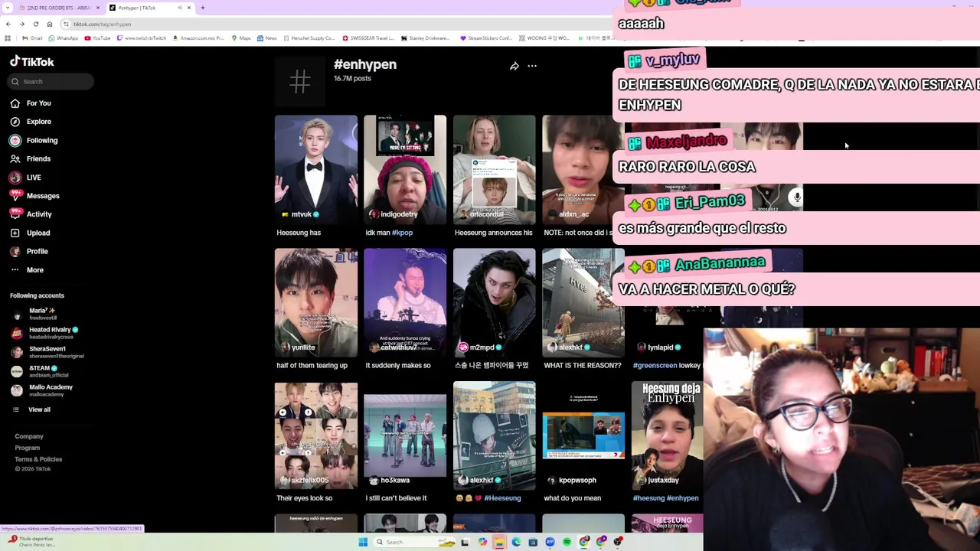980x551 pixels.
Task: Open the three-dot options for #enhypen
Action: [532, 66]
